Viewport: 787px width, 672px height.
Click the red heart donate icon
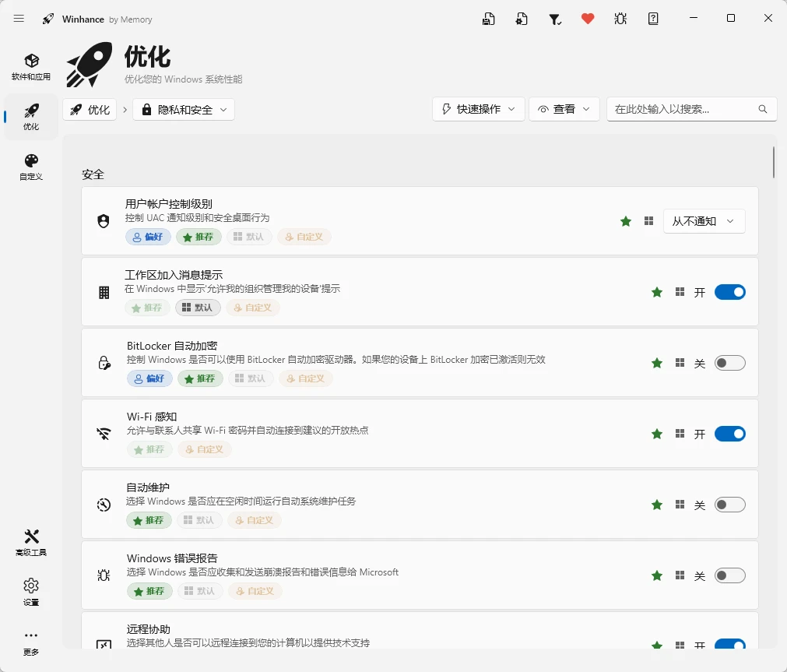click(588, 19)
